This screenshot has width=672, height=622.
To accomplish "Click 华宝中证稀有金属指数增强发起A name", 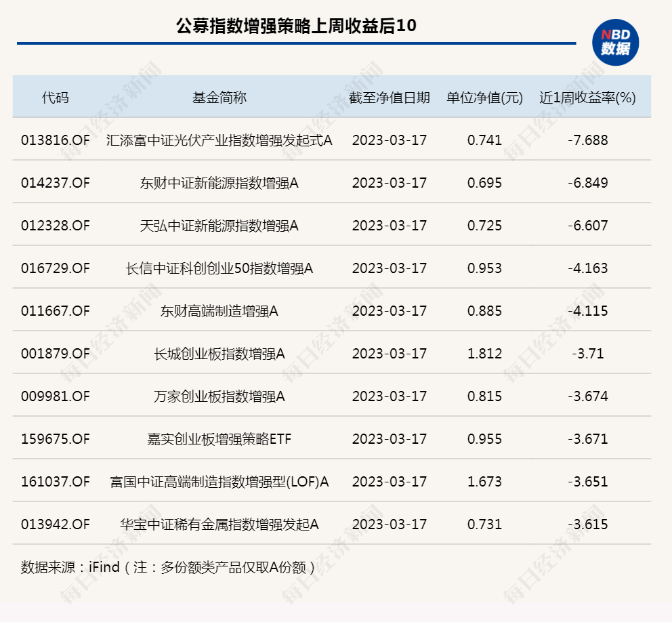I will [x=221, y=524].
